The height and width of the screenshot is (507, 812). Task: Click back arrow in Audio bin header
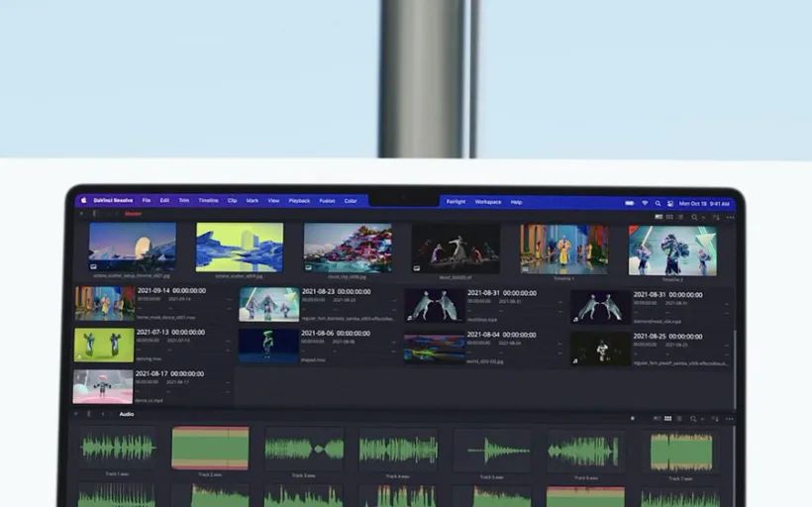pos(101,414)
